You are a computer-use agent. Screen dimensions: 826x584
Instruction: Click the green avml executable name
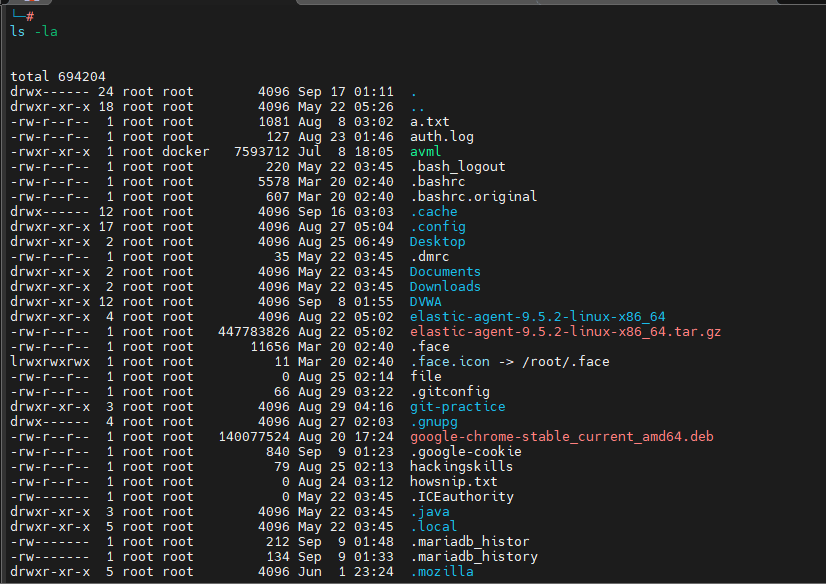click(x=425, y=152)
